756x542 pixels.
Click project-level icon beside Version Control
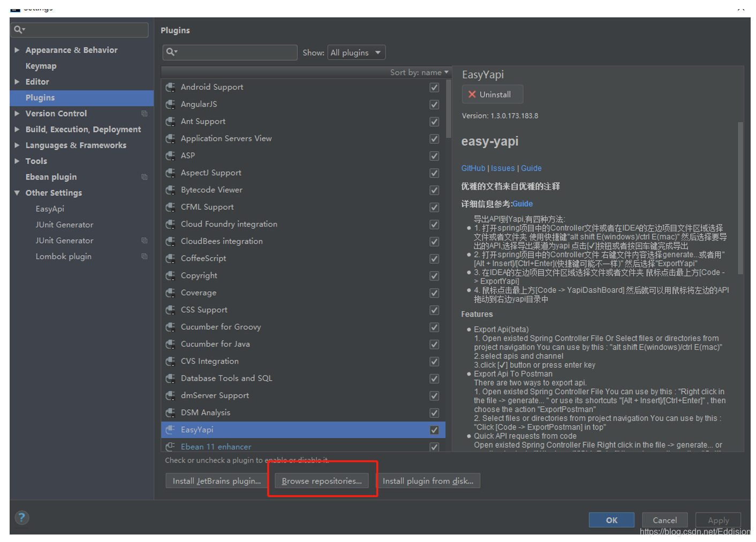click(144, 114)
